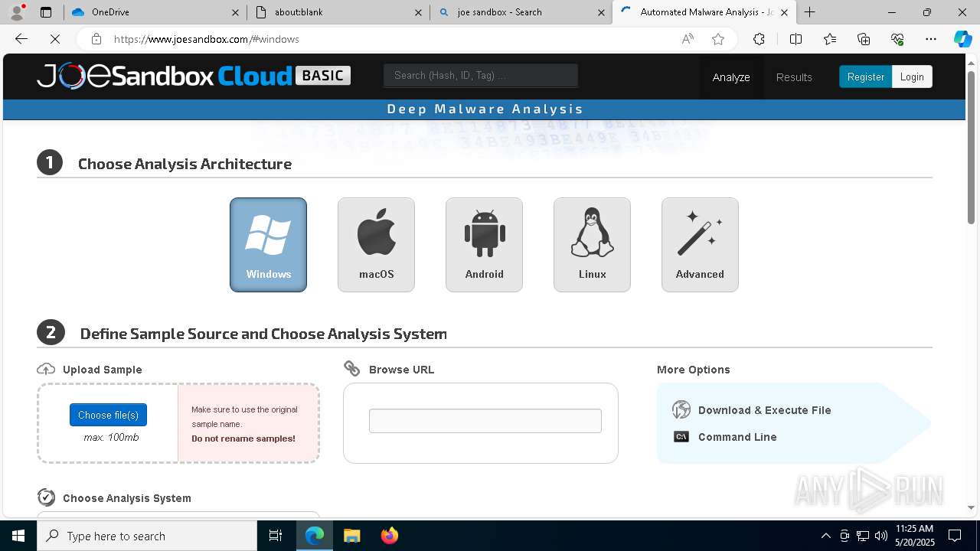Focus the Browse URL input field
980x551 pixels.
[x=485, y=421]
